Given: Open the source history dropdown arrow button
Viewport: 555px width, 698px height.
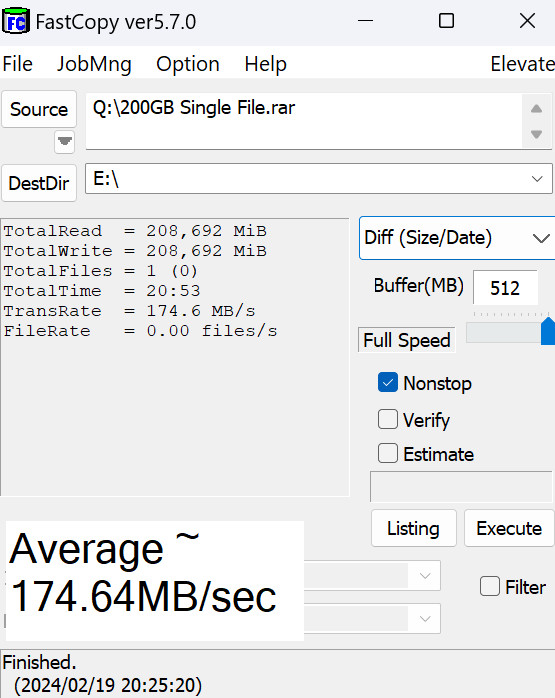Looking at the screenshot, I should pyautogui.click(x=65, y=142).
